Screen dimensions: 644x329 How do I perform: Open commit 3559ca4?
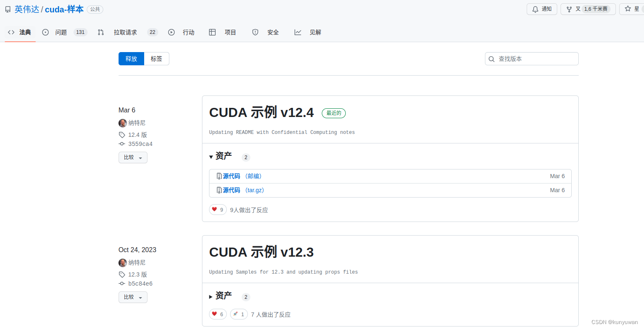point(140,144)
